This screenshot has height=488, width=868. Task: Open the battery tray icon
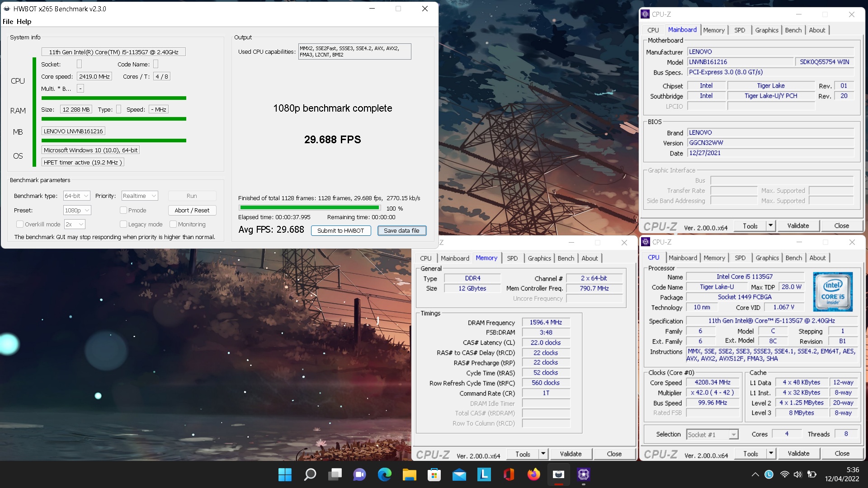click(x=812, y=474)
